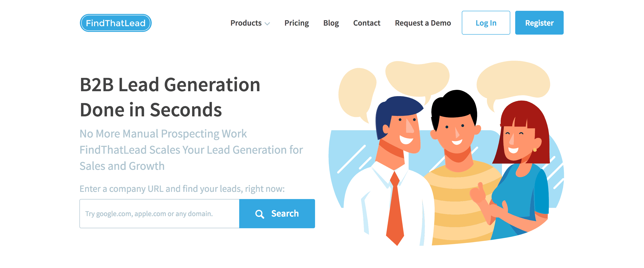Open the Blog link
This screenshot has height=268, width=644.
[331, 23]
